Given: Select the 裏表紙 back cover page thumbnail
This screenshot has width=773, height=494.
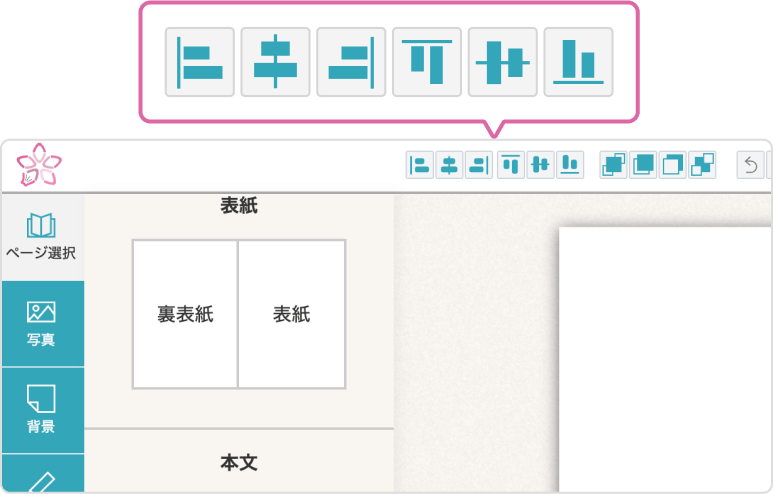Looking at the screenshot, I should (x=185, y=314).
